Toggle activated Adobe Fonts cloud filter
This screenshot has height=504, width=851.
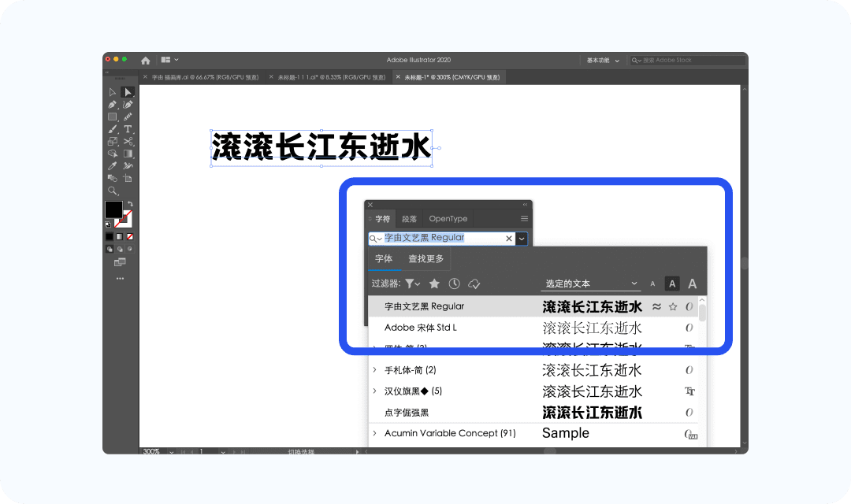point(474,283)
